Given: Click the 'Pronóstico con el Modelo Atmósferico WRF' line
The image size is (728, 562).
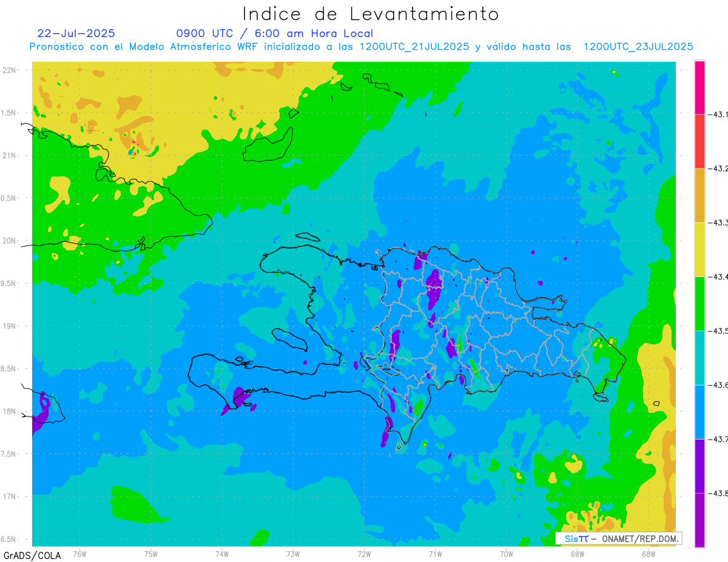Looking at the screenshot, I should [x=361, y=47].
